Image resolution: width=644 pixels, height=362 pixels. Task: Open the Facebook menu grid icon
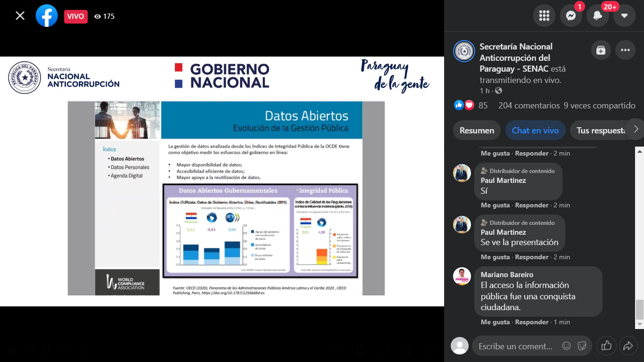pyautogui.click(x=544, y=16)
